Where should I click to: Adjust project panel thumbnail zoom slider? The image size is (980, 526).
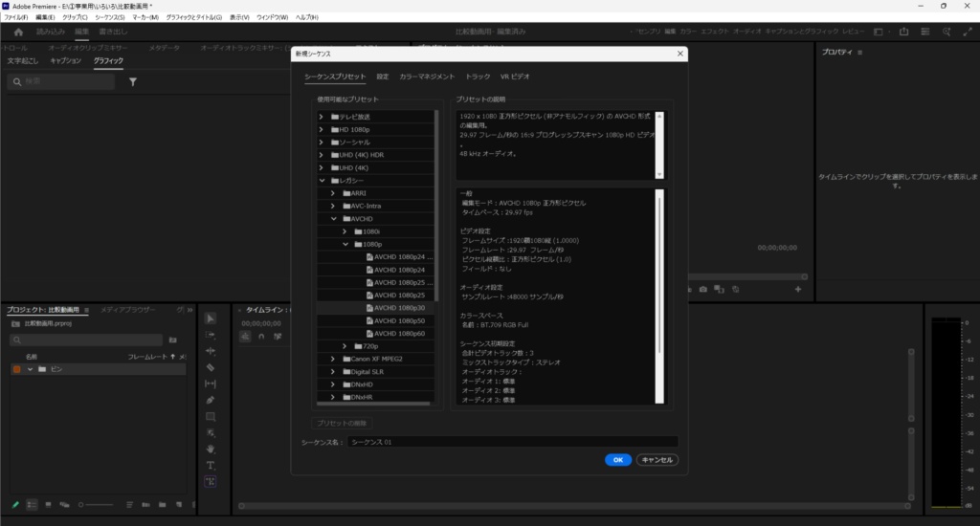96,505
